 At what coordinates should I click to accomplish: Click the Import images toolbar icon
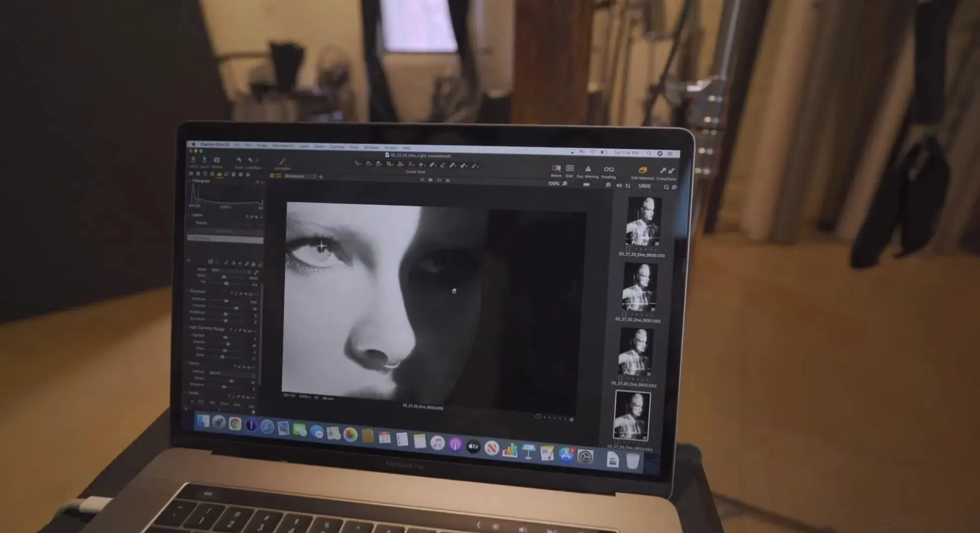(x=193, y=160)
